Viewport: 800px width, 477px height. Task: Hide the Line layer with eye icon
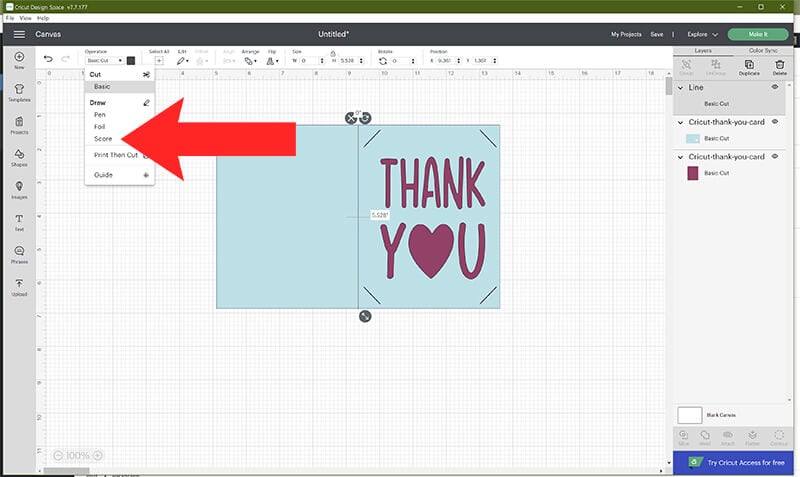point(775,87)
